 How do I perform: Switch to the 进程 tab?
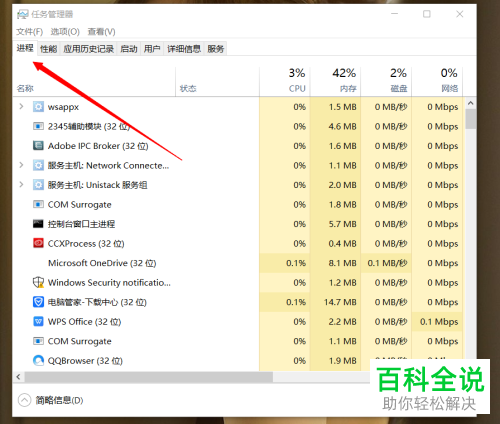[x=25, y=48]
